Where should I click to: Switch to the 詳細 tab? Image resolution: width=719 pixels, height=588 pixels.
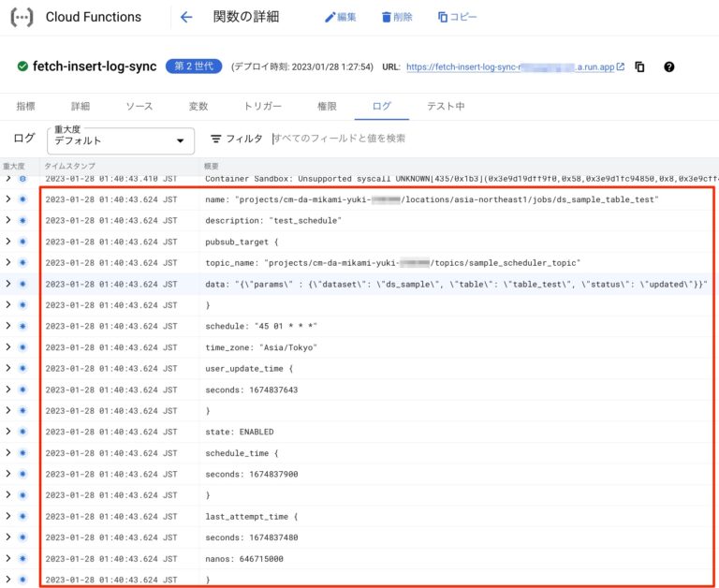tap(81, 107)
